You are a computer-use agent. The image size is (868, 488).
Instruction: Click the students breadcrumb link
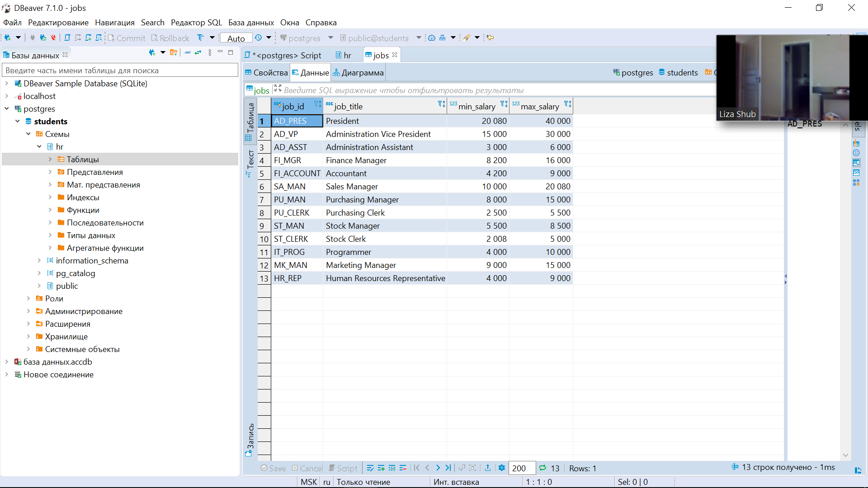coord(678,72)
